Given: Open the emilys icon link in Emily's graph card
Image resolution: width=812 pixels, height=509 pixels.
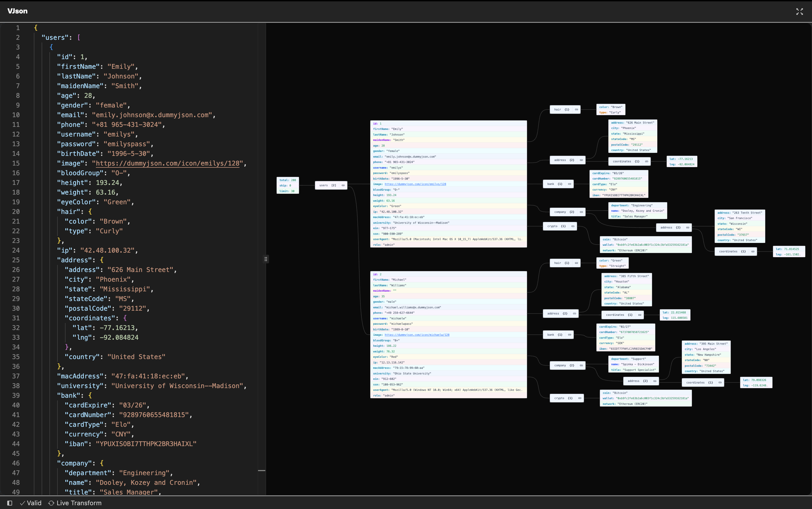Looking at the screenshot, I should pyautogui.click(x=415, y=184).
